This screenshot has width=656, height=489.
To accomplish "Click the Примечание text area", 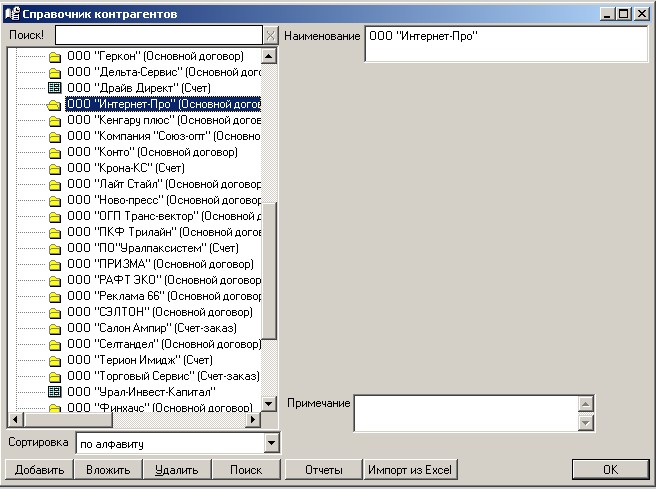I will pyautogui.click(x=465, y=413).
